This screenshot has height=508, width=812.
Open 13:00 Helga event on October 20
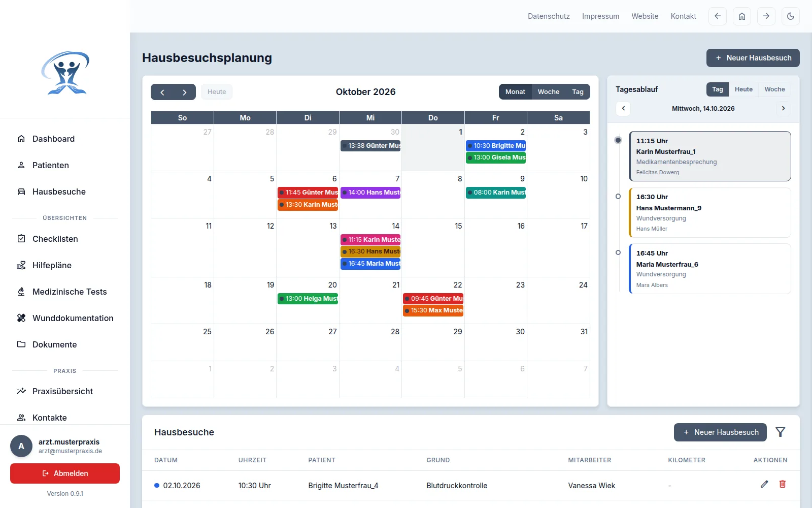click(308, 299)
